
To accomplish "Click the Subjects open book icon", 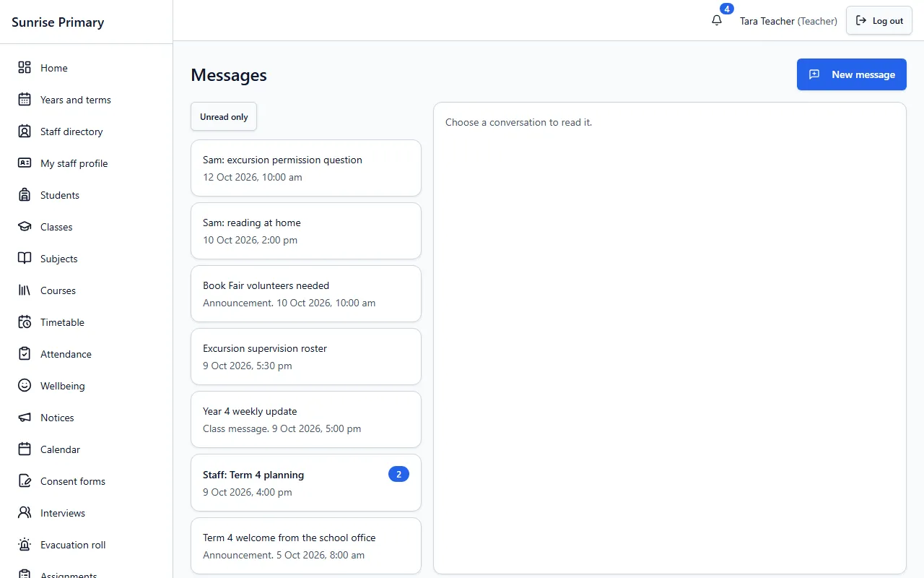I will coord(25,259).
